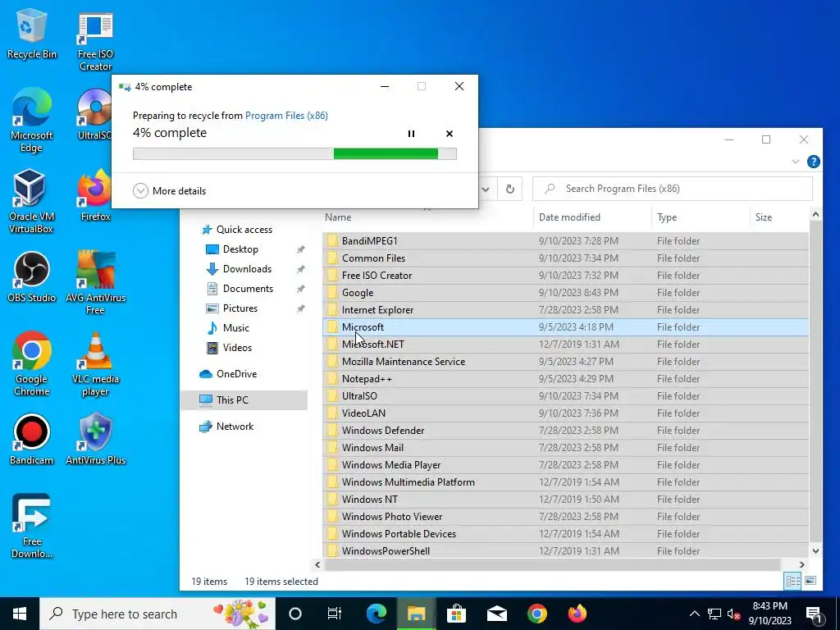Select the Windows Media Player folder
Image resolution: width=840 pixels, height=630 pixels.
(565, 465)
